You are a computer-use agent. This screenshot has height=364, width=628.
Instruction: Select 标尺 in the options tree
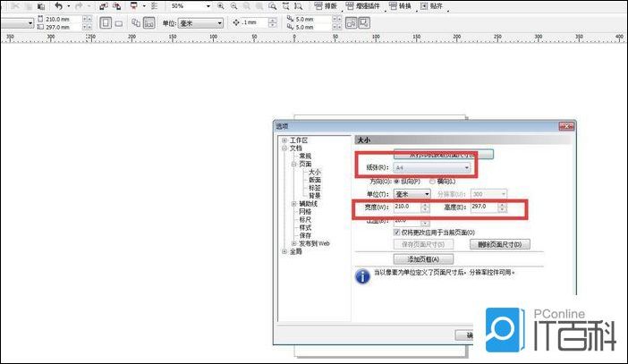tap(305, 219)
